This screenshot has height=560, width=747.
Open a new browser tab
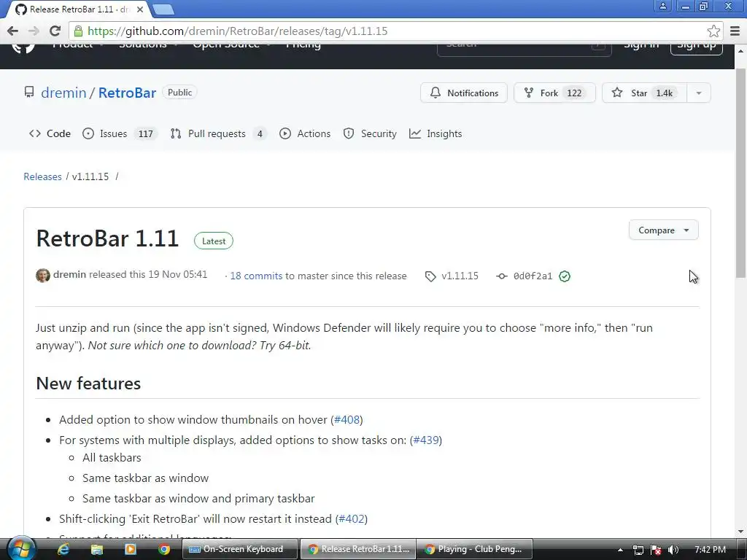[163, 9]
